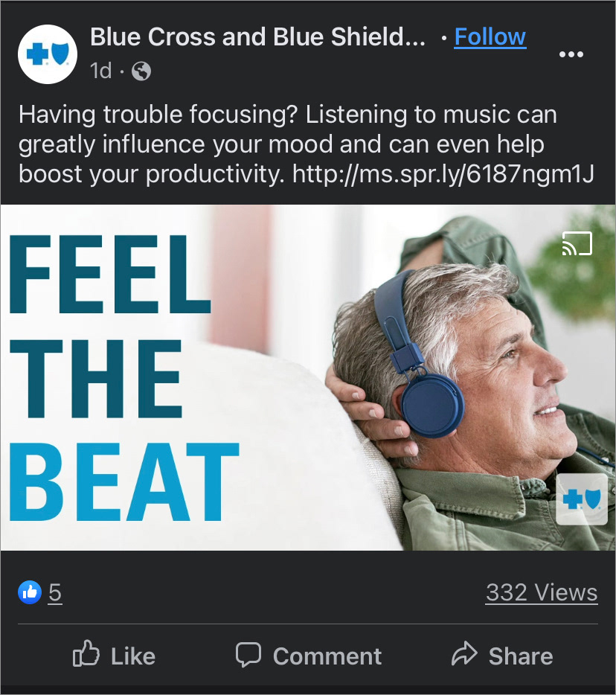Click the Blue Cross logo watermark on video
The width and height of the screenshot is (616, 695).
(x=582, y=499)
